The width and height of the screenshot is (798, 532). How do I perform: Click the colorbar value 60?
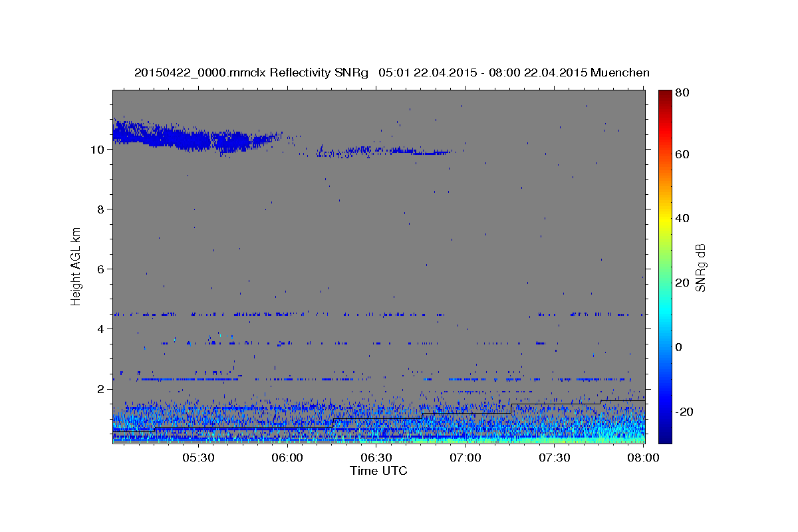(x=682, y=154)
